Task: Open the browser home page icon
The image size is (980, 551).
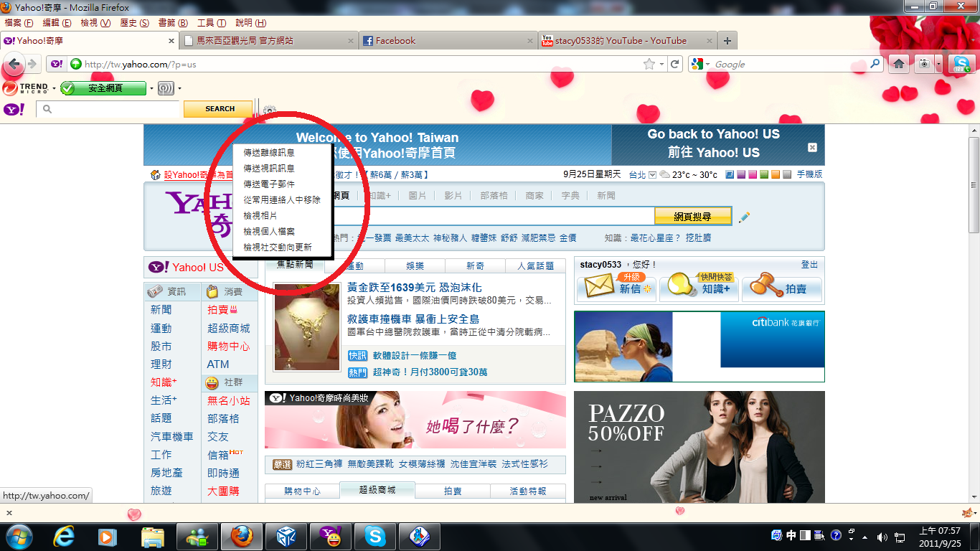Action: pos(899,64)
